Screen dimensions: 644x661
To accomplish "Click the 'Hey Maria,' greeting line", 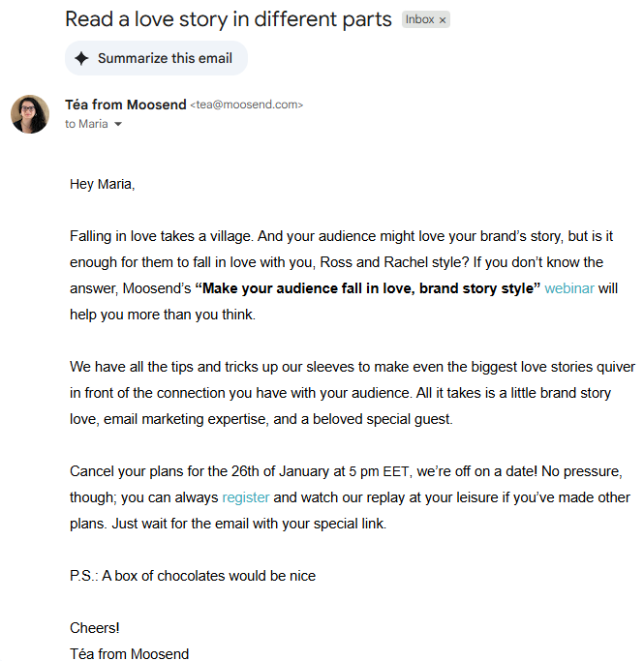I will [102, 184].
